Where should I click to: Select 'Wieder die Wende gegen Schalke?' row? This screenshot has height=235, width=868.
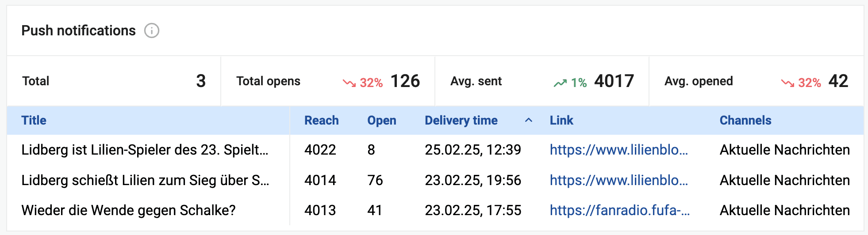pyautogui.click(x=435, y=210)
